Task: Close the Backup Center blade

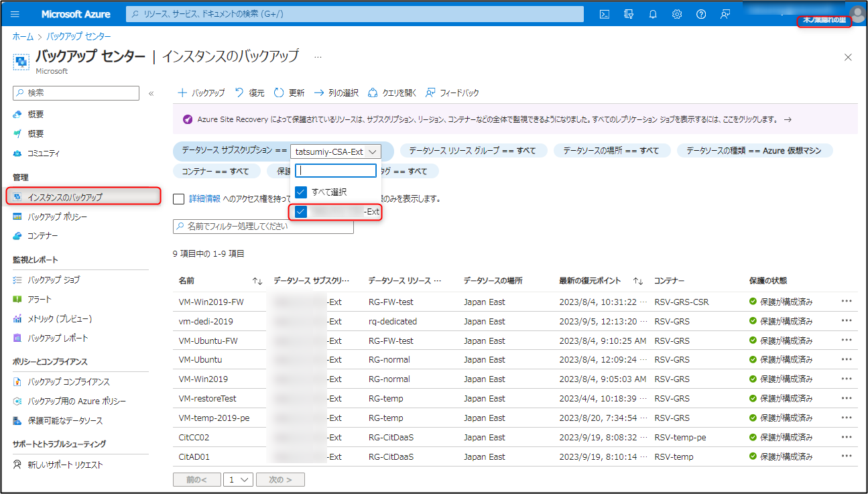Action: [848, 58]
